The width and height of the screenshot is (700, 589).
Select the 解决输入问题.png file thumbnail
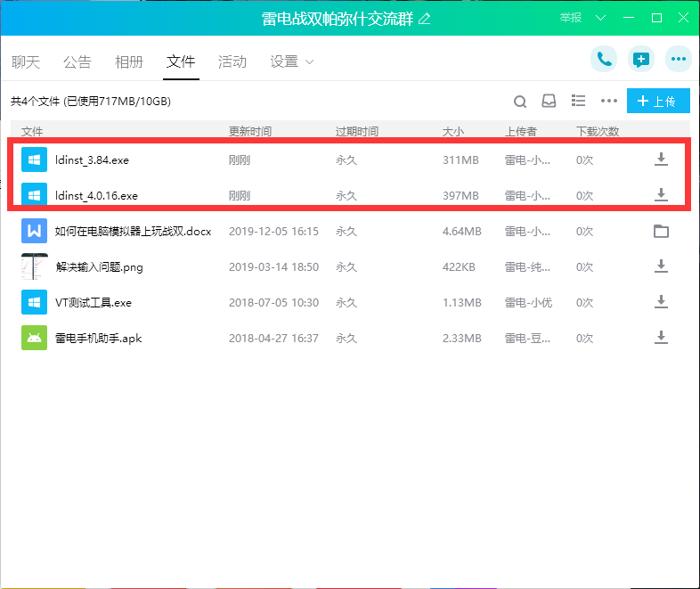(x=34, y=266)
